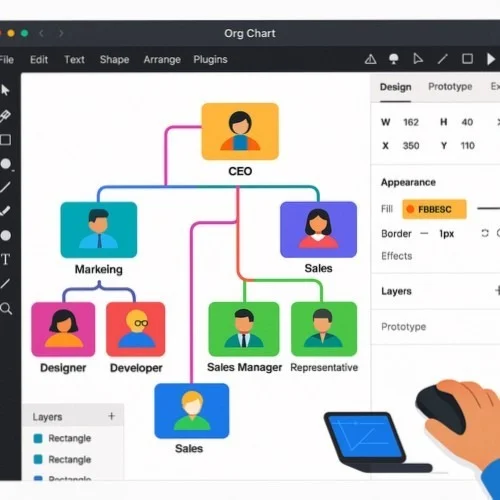The width and height of the screenshot is (500, 500).
Task: Click the teal swatch of second Rectangle layer
Action: 38,459
